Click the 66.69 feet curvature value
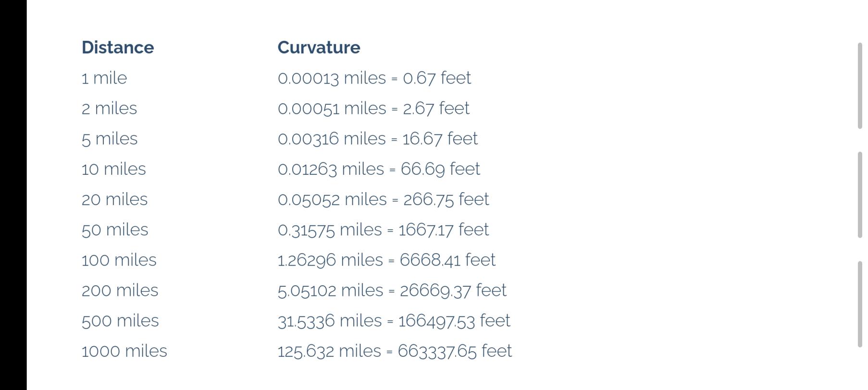Viewport: 868px width, 390px height. pos(440,169)
